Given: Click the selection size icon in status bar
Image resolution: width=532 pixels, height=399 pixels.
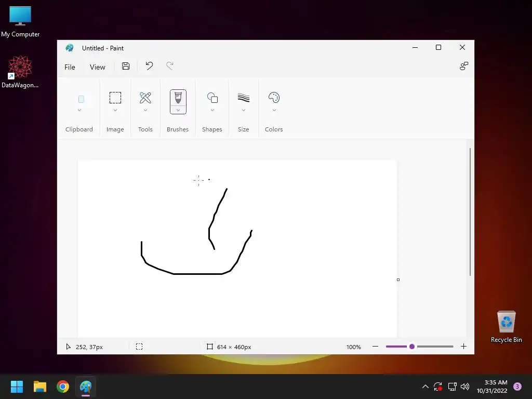Looking at the screenshot, I should (x=139, y=347).
